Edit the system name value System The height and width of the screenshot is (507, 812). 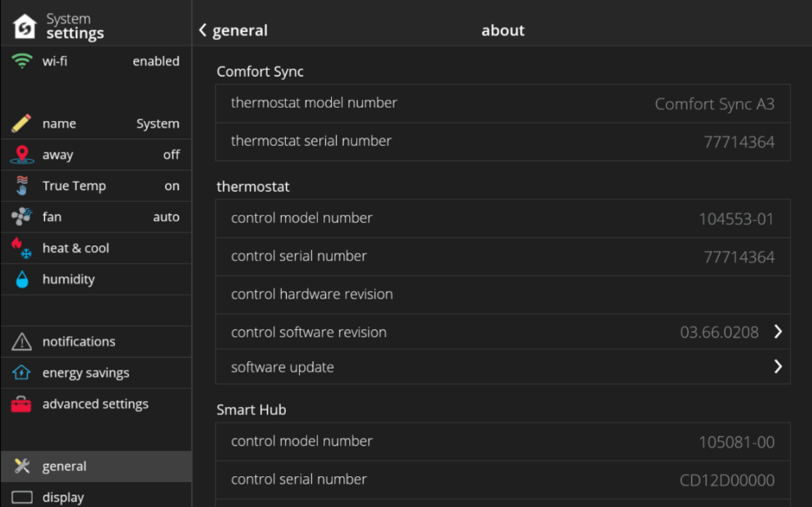click(x=158, y=123)
